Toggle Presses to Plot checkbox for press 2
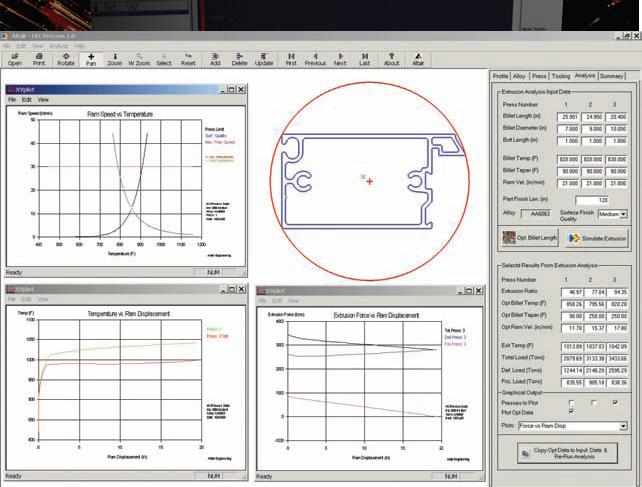The image size is (642, 487). (x=594, y=403)
